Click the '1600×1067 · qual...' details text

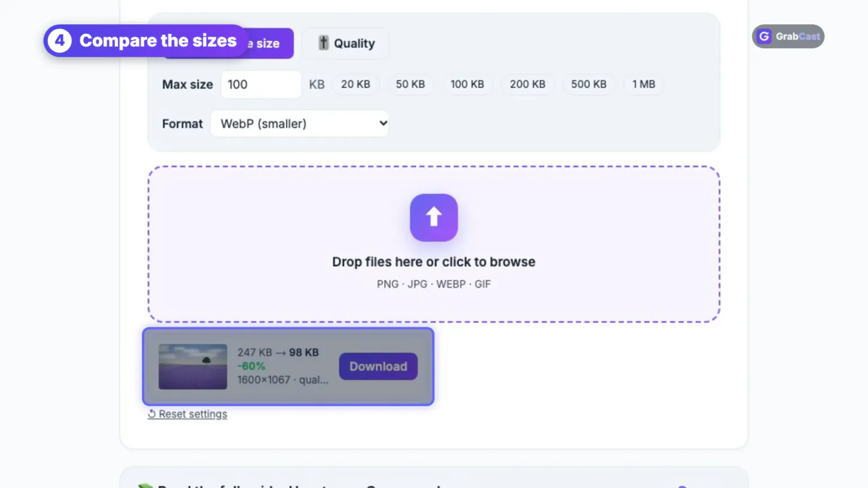tap(283, 380)
